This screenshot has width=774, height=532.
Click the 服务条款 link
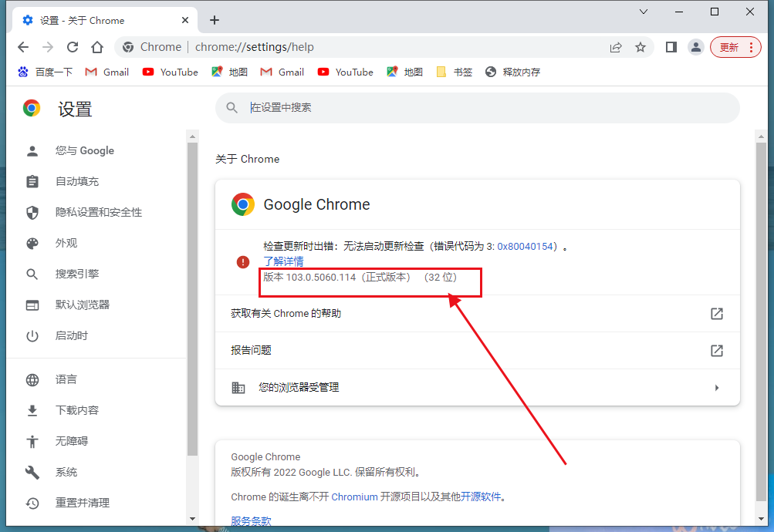(x=251, y=521)
